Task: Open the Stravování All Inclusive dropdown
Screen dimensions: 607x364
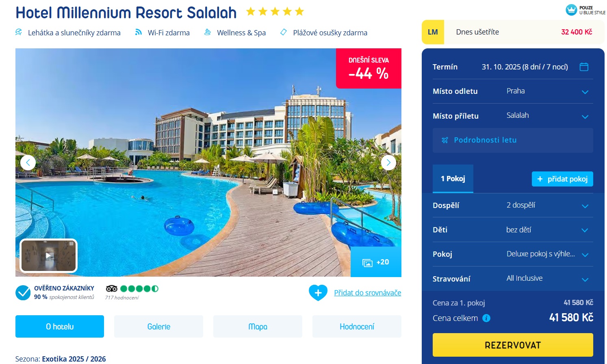Action: pyautogui.click(x=513, y=279)
